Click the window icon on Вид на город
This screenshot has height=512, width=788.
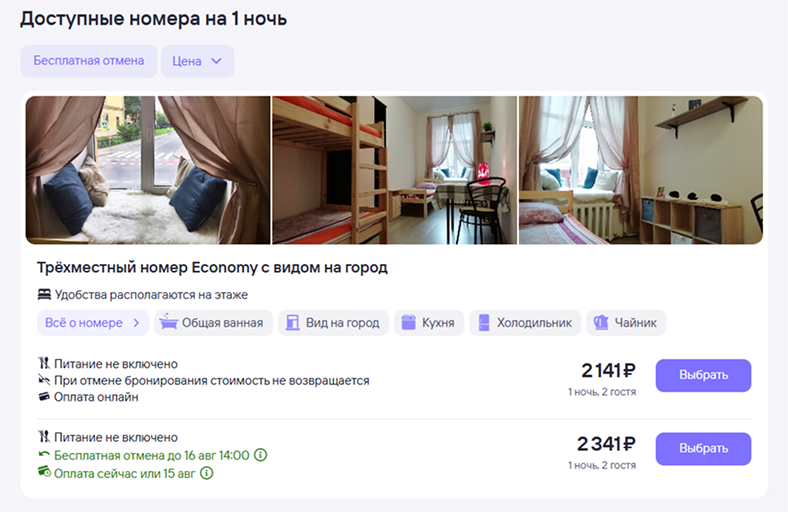click(292, 323)
